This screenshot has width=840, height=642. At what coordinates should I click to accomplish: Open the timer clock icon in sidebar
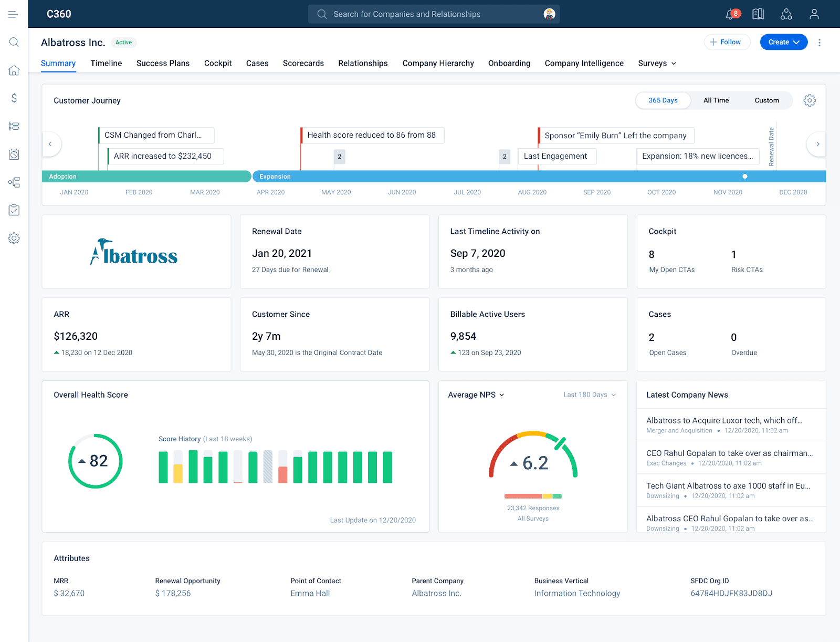click(x=14, y=154)
